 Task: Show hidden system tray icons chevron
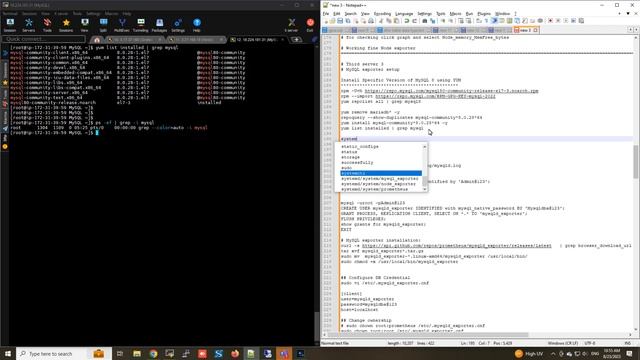coord(553,354)
